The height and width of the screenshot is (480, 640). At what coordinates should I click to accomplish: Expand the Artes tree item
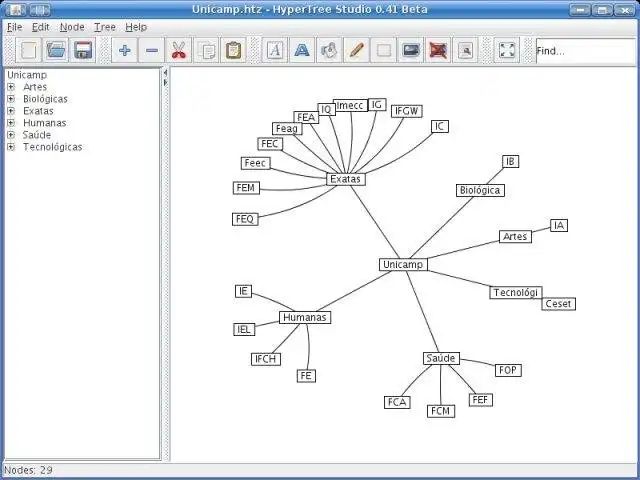(x=11, y=87)
